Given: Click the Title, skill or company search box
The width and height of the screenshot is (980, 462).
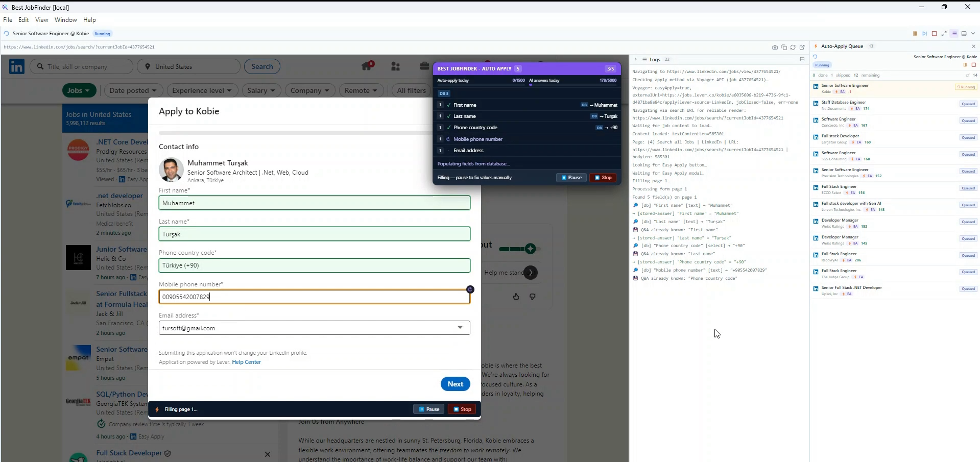Looking at the screenshot, I should [x=82, y=66].
